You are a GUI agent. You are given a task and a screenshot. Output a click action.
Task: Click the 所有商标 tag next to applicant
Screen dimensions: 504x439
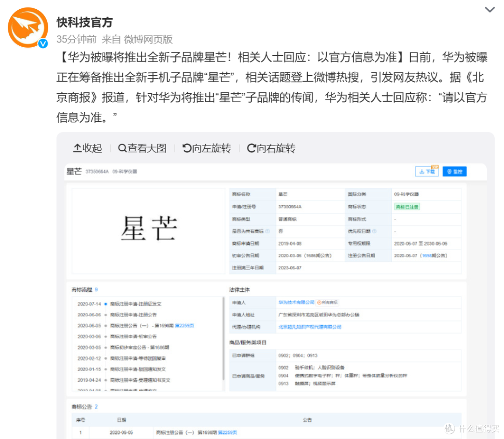[x=328, y=302]
